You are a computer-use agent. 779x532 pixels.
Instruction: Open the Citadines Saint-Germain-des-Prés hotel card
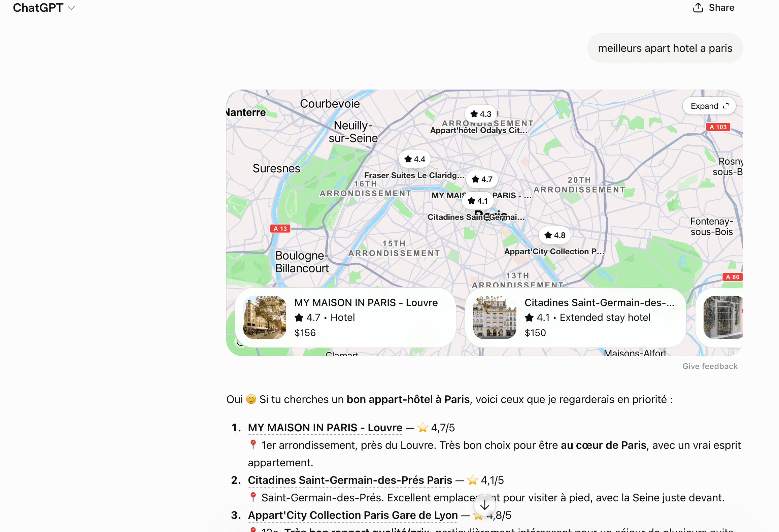[576, 318]
